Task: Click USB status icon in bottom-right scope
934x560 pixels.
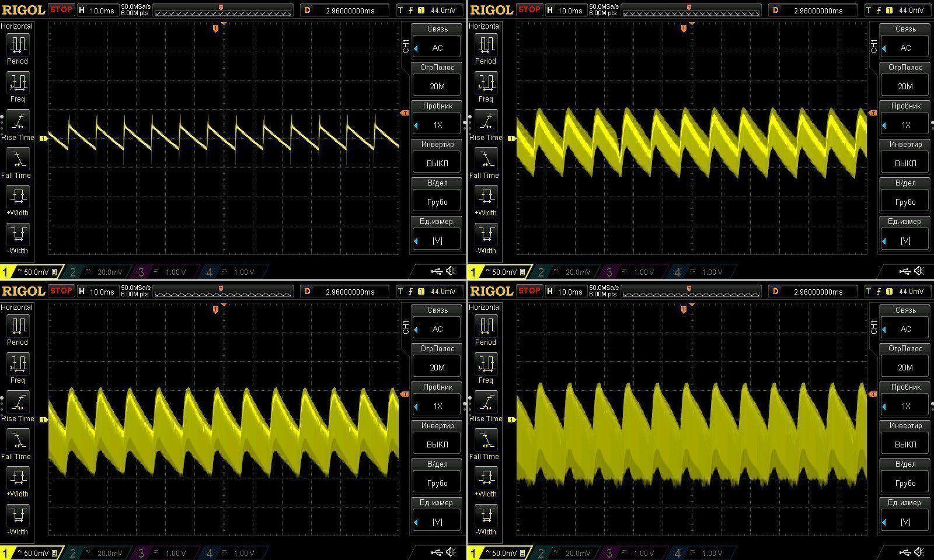Action: click(904, 552)
